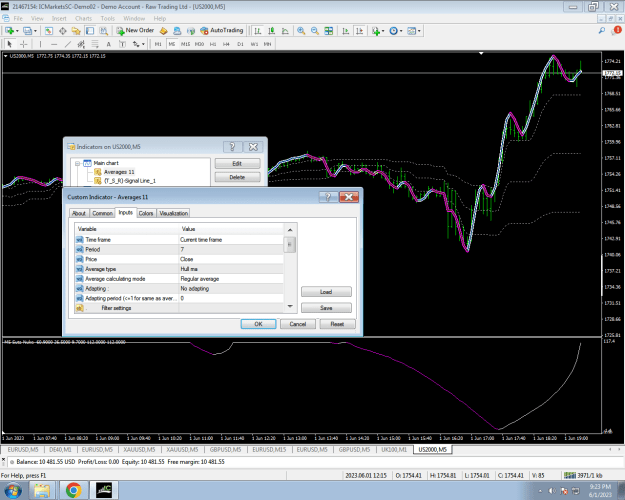
Task: Toggle chart Auto Scroll
Action: [x=346, y=31]
